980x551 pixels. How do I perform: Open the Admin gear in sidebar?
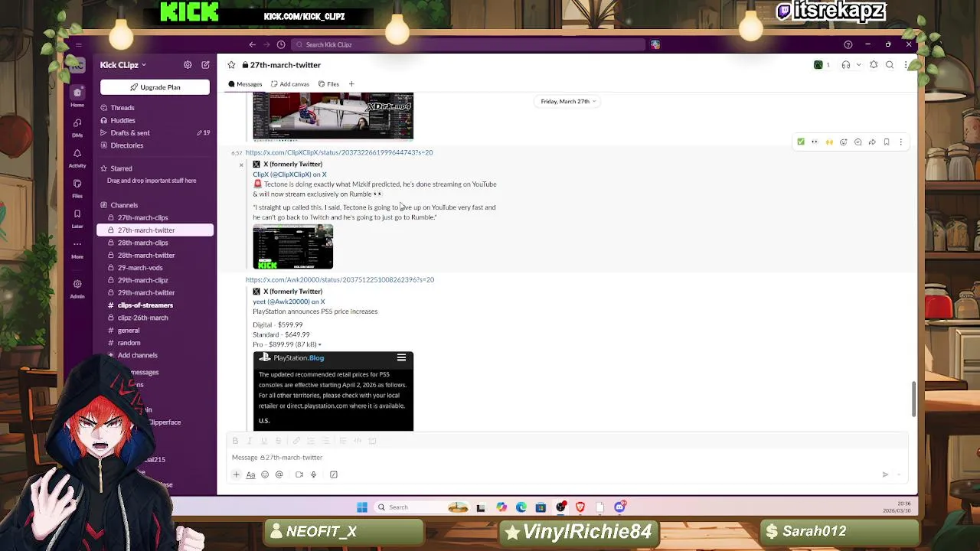77,288
